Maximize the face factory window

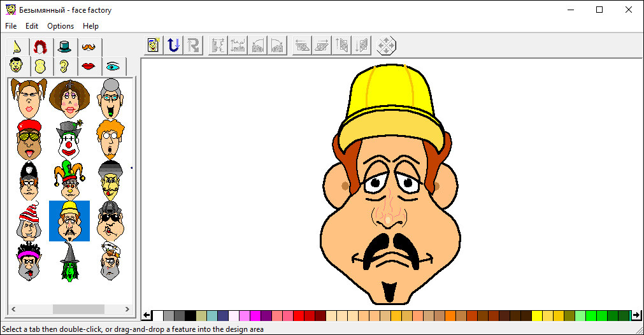[599, 10]
